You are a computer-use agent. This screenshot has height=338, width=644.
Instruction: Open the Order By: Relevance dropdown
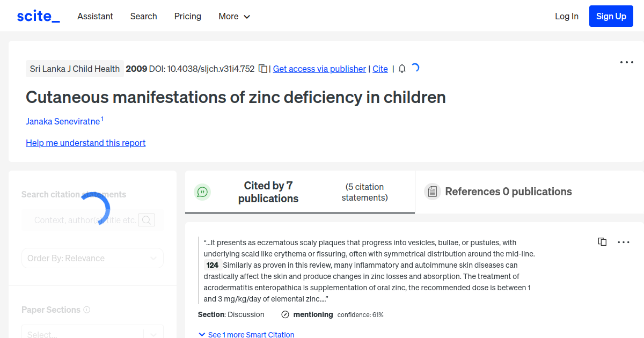point(92,258)
